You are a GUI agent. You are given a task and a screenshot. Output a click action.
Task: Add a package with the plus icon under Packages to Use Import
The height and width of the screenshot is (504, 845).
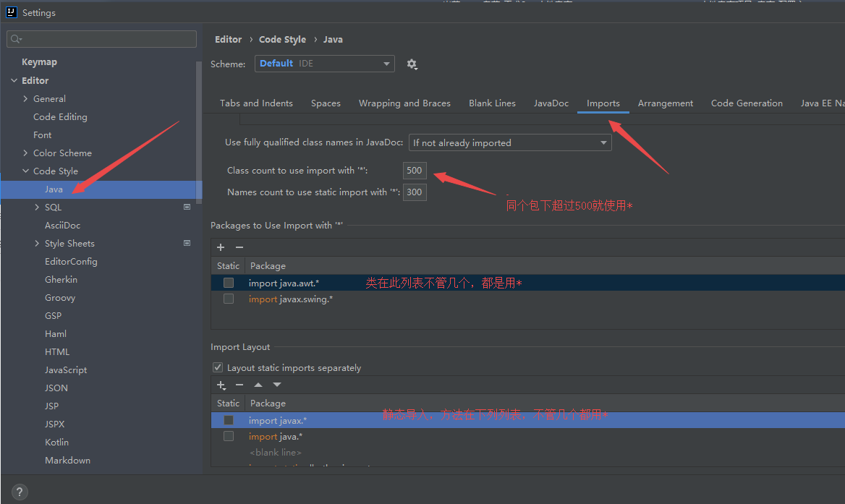[221, 247]
